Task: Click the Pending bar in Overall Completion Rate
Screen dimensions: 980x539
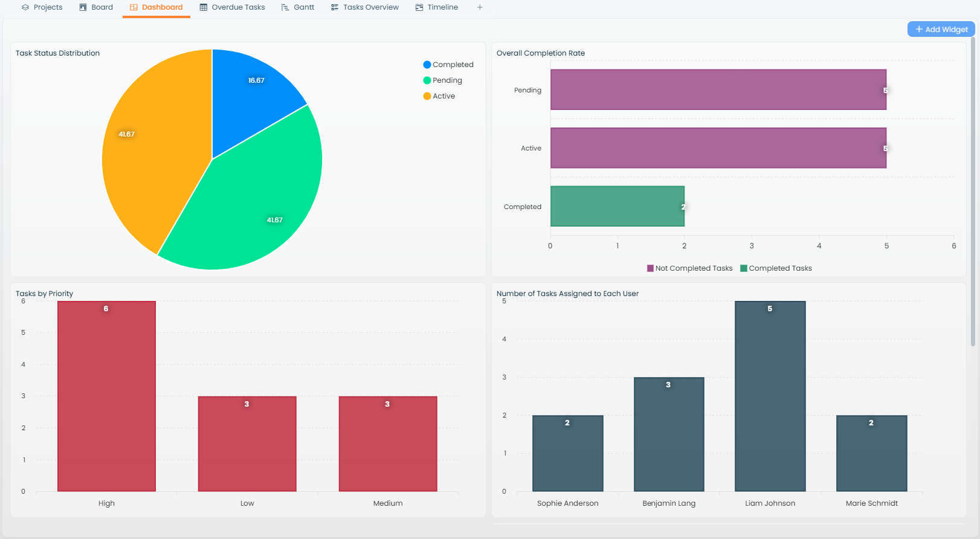Action: pos(718,89)
